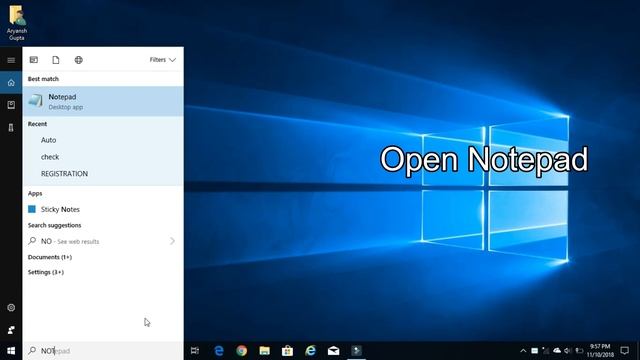Open Task View on the taskbar
Viewport: 640px width, 360px height.
pos(195,351)
